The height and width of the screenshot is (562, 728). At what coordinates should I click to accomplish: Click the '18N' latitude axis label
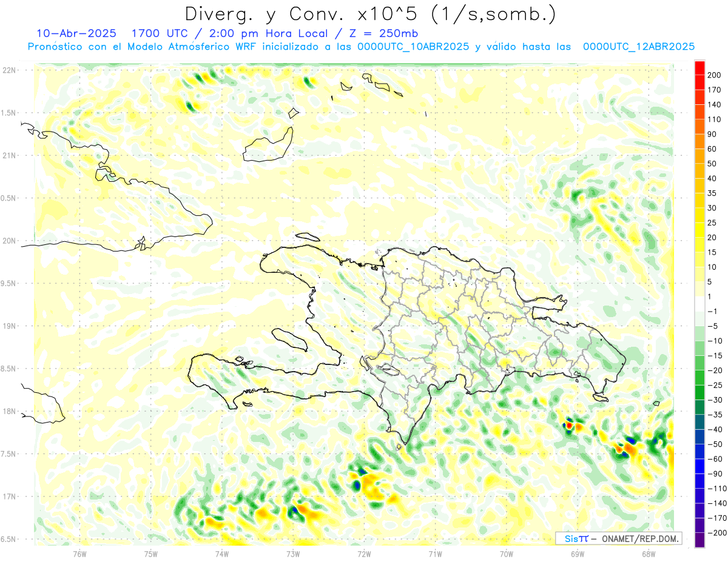click(10, 411)
